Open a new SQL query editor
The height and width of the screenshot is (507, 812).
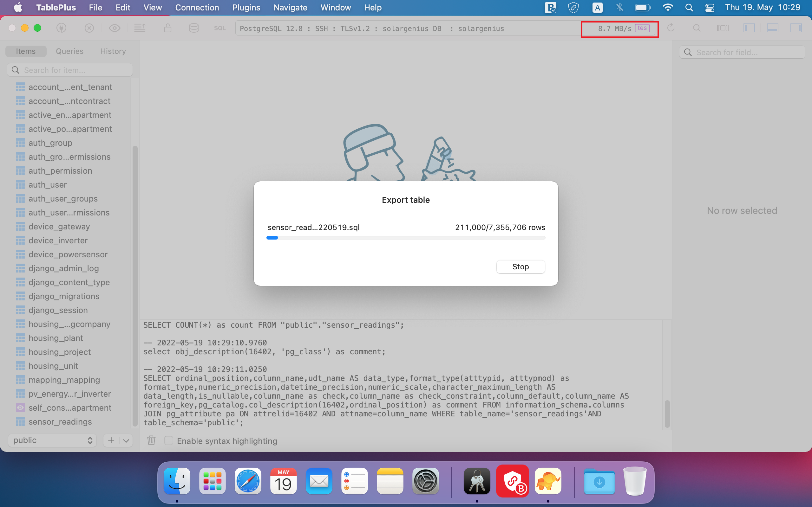click(x=220, y=28)
